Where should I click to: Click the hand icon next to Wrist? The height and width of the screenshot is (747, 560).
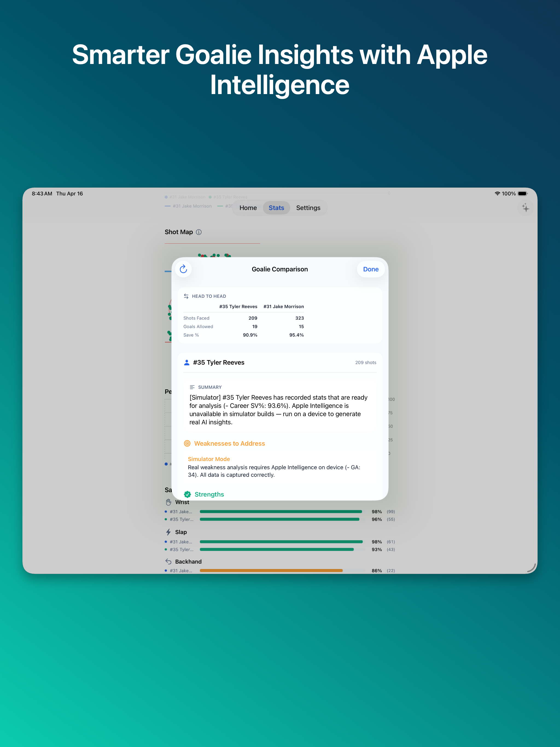pyautogui.click(x=168, y=502)
